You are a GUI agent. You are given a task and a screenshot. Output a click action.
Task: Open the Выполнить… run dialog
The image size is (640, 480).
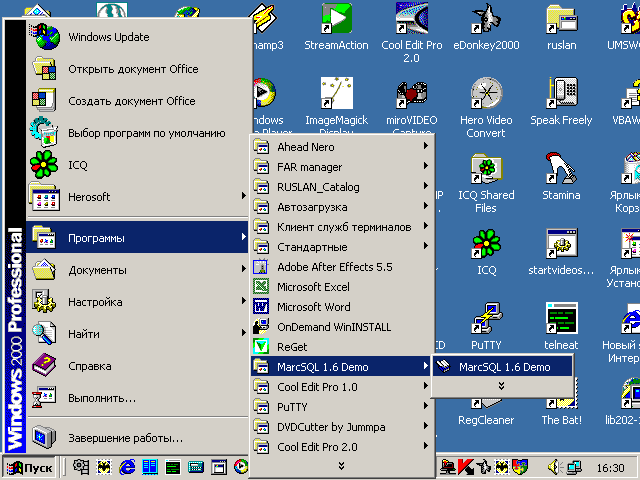(x=137, y=398)
